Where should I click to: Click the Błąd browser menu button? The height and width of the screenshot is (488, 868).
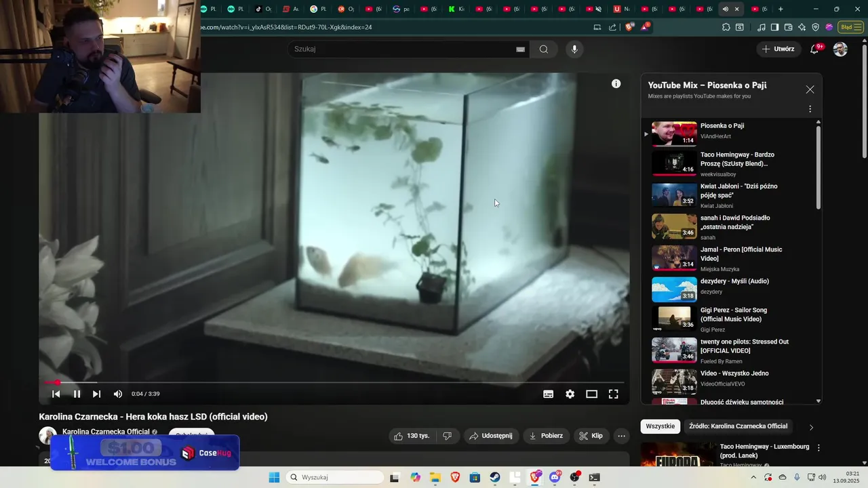[x=850, y=27]
